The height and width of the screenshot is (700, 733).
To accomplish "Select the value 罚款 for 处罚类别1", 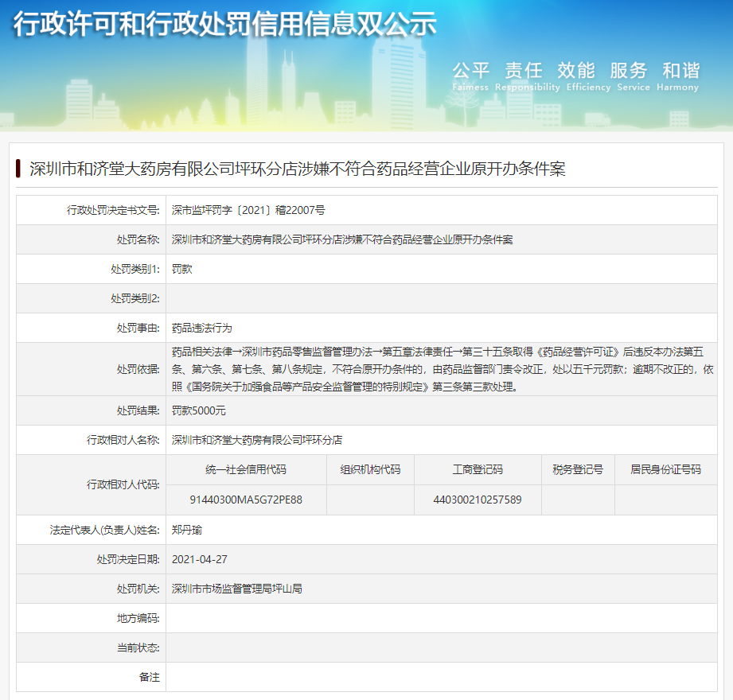I will (x=181, y=269).
